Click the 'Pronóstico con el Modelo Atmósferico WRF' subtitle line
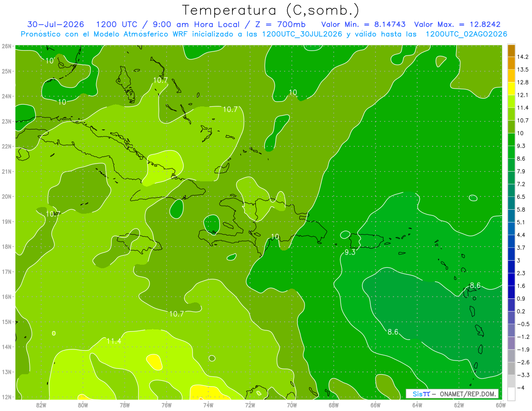Viewport: 532px width, 411px height. click(x=264, y=34)
